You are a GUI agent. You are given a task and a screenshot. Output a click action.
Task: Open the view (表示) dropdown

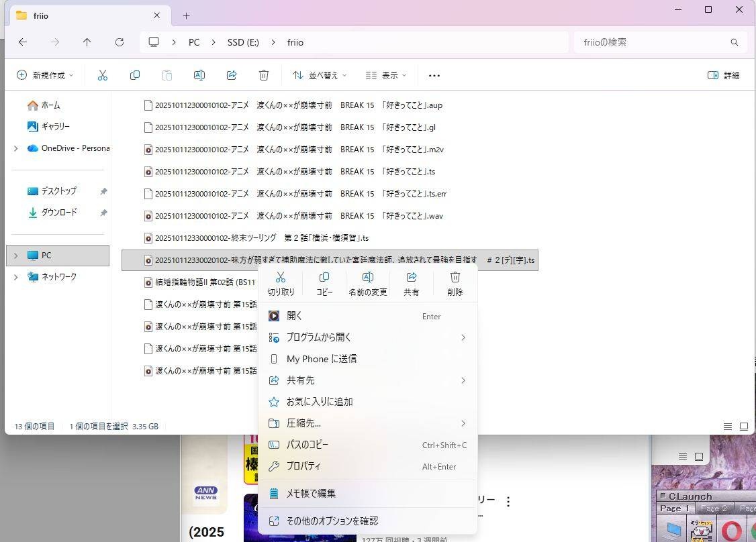[x=386, y=75]
